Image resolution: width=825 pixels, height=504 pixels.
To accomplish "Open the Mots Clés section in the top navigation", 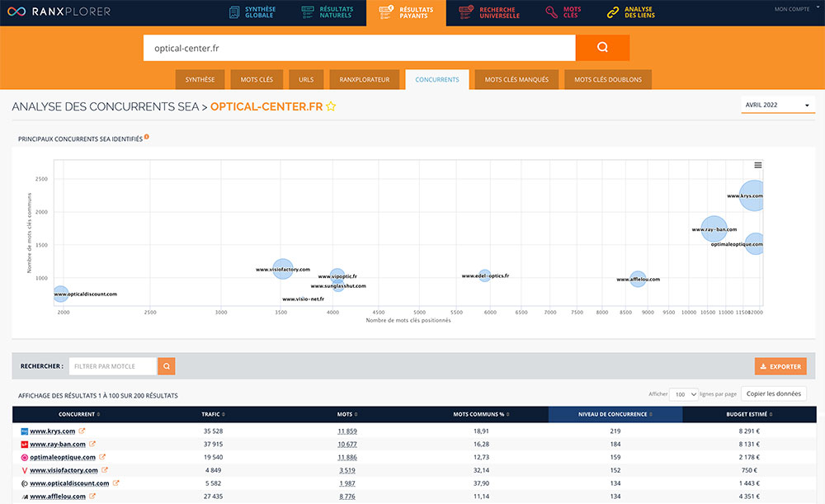I will 563,12.
